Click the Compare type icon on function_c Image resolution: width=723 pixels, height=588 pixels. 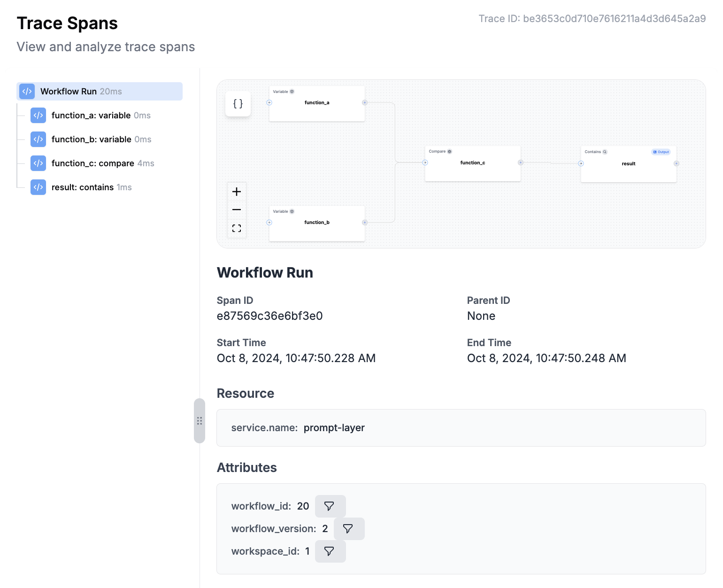point(450,151)
